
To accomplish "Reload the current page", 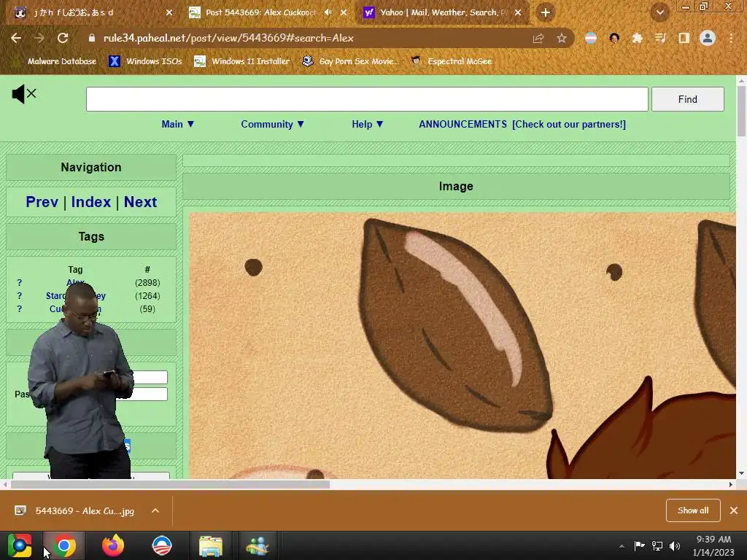I will 63,38.
